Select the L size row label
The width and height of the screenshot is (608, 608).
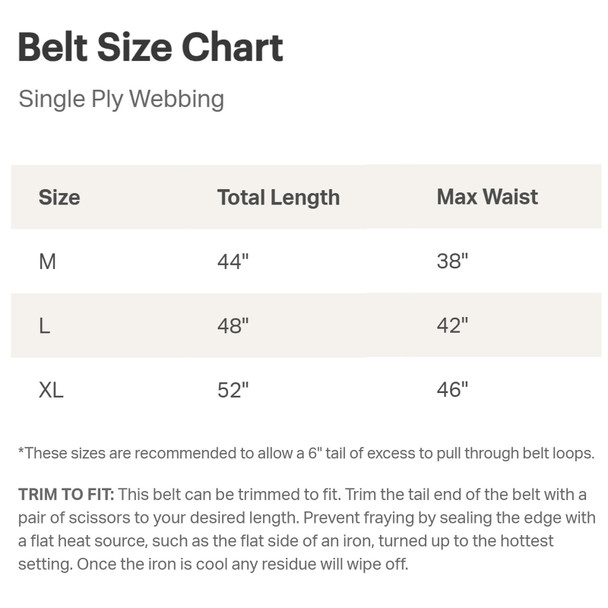[x=44, y=326]
